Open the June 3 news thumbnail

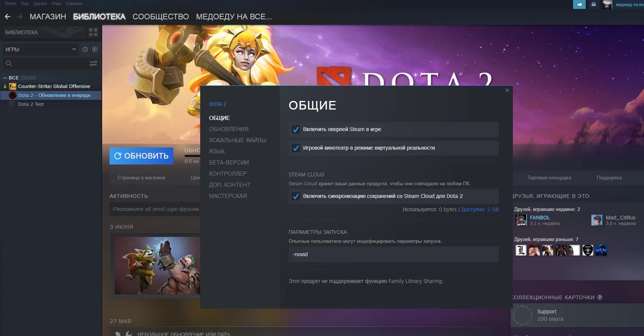click(x=157, y=266)
